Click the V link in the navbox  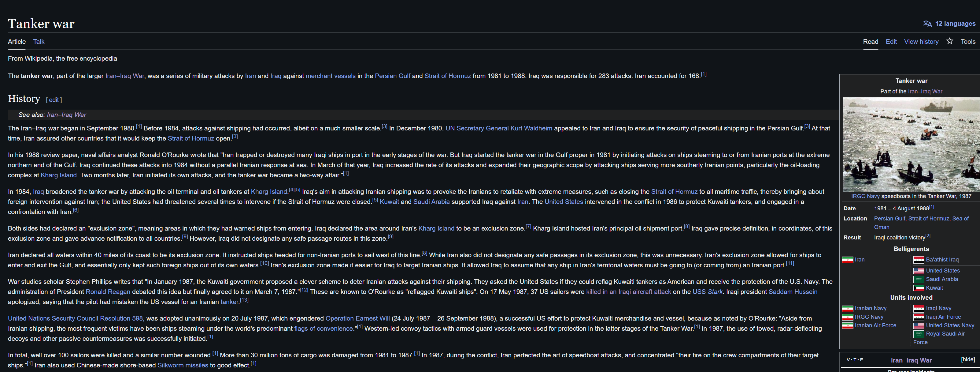pyautogui.click(x=849, y=360)
